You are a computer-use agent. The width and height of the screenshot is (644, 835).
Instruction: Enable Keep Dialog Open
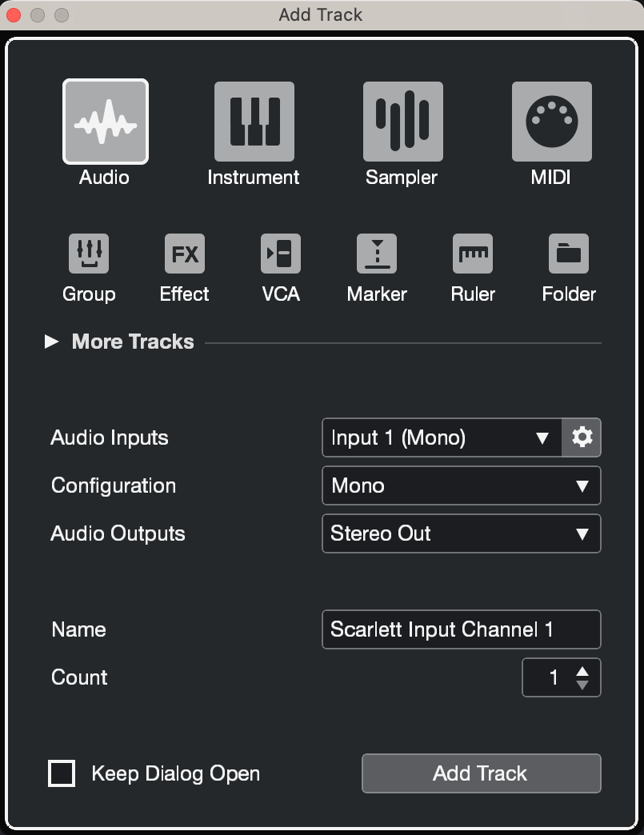pyautogui.click(x=62, y=773)
